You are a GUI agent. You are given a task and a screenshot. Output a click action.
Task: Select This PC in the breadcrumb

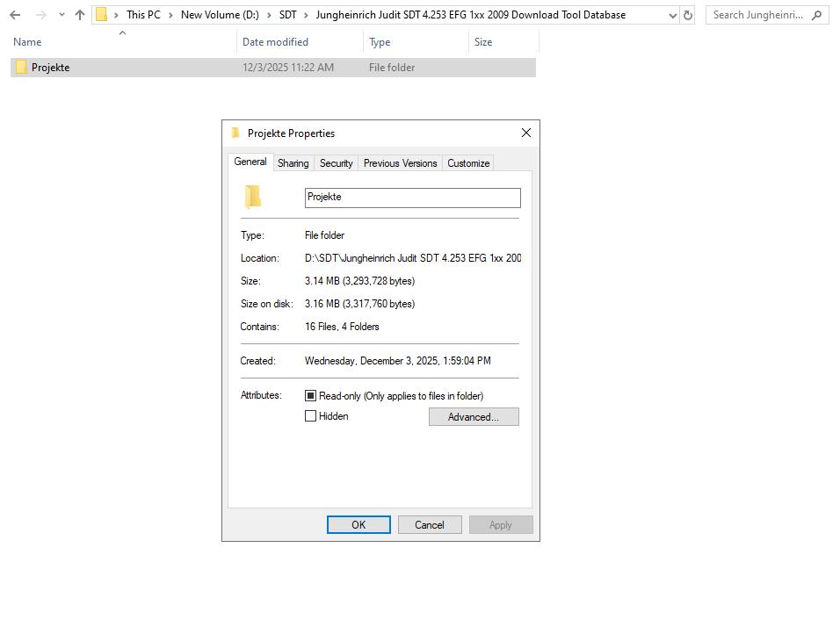pos(143,15)
